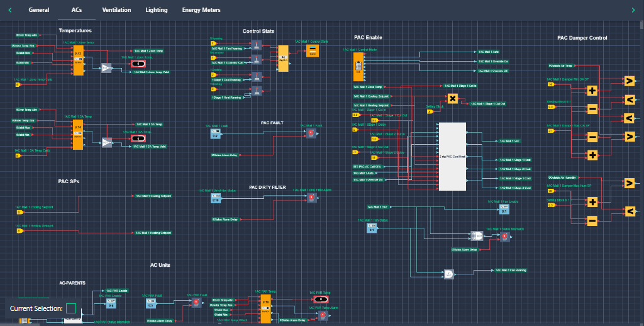Select the PAC Dirty Filter alarm bell block
644x326 pixels.
point(312,198)
